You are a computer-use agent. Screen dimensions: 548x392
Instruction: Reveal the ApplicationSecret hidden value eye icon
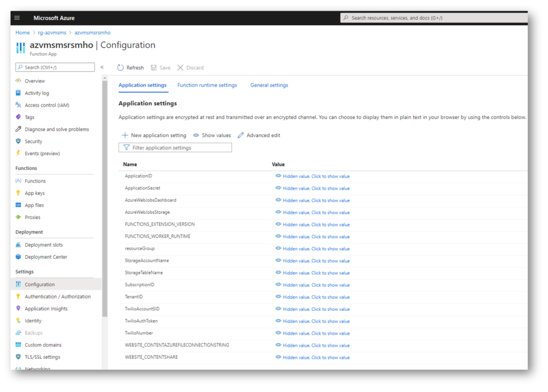[278, 188]
